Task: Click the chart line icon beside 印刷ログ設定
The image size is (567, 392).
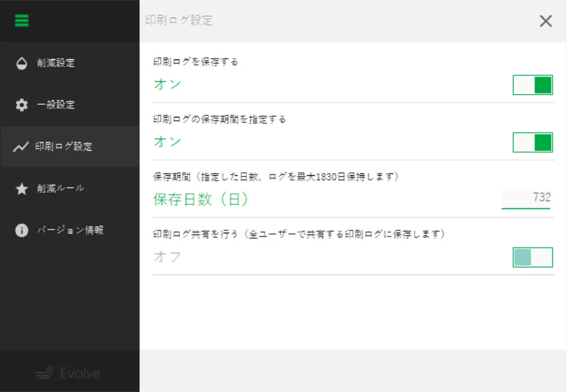Action: click(x=21, y=147)
